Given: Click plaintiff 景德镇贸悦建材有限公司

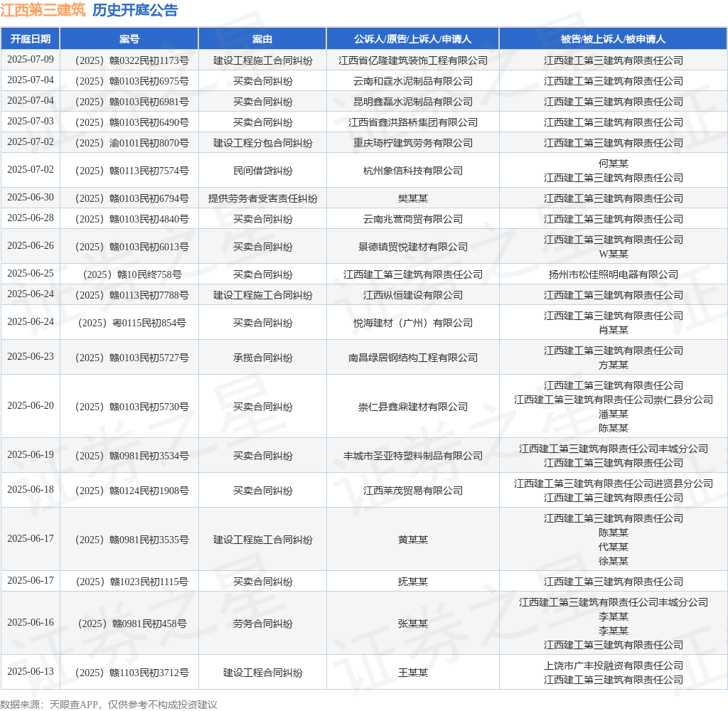Looking at the screenshot, I should 413,247.
